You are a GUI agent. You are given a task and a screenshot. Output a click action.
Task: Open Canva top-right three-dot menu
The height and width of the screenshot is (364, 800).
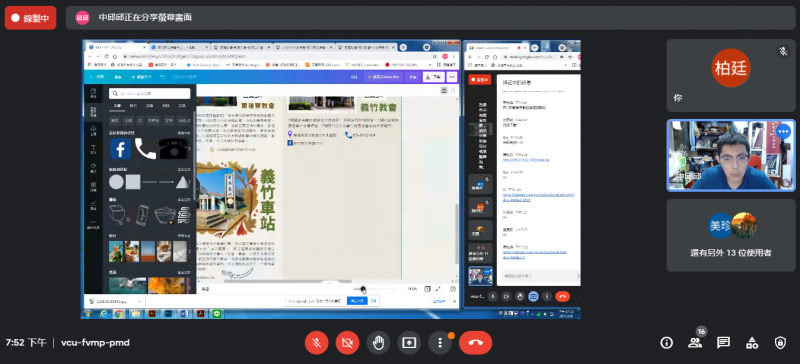click(452, 77)
